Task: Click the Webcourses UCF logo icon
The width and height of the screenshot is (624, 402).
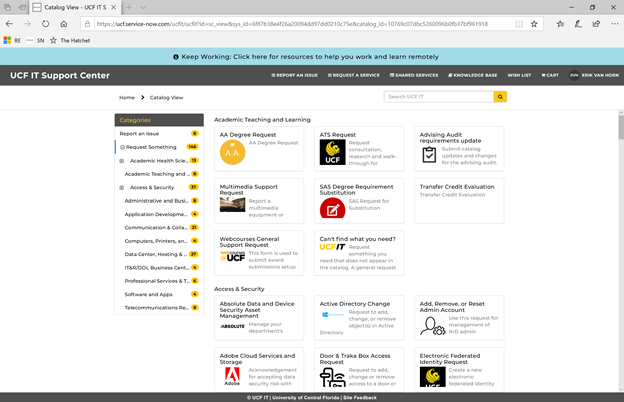Action: click(x=232, y=256)
